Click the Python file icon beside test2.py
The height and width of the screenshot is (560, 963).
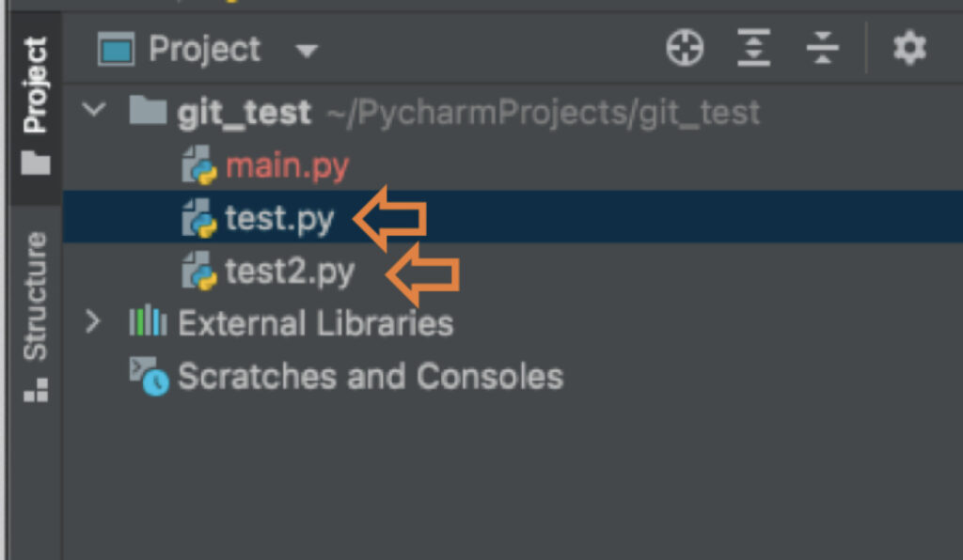(199, 271)
